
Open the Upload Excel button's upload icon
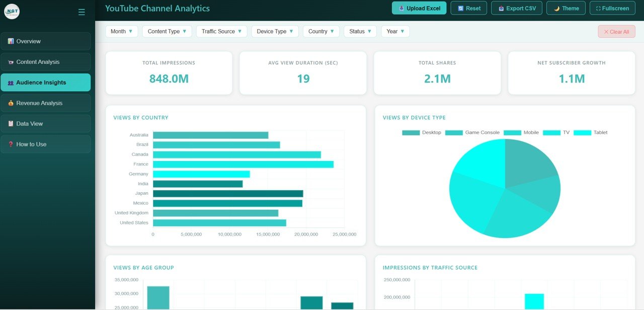401,8
